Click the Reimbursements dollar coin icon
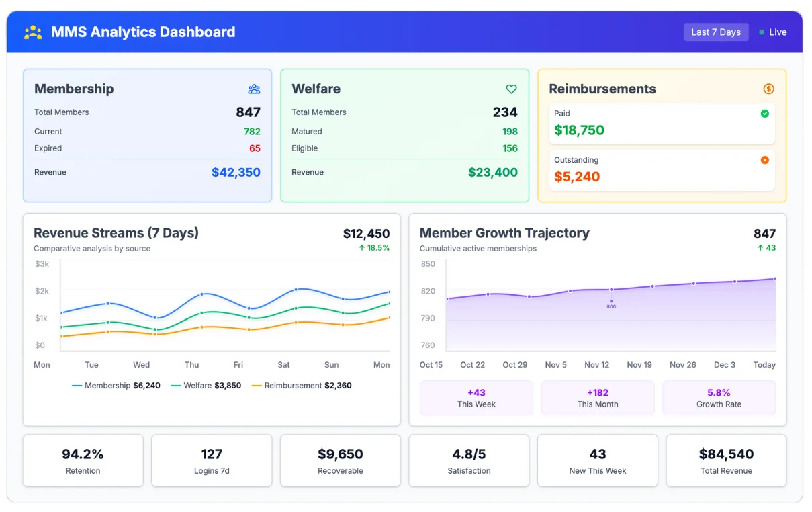This screenshot has height=512, width=812. point(769,89)
